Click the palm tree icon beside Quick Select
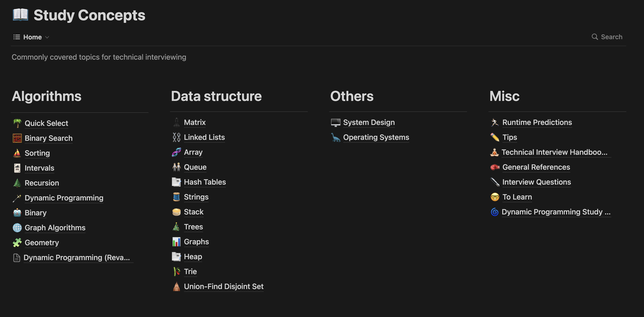 click(x=17, y=123)
